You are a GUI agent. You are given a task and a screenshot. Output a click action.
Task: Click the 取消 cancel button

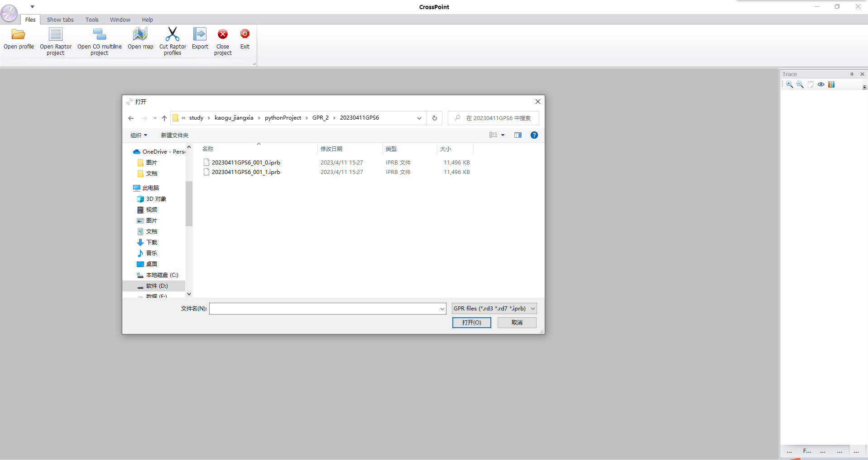(x=517, y=322)
